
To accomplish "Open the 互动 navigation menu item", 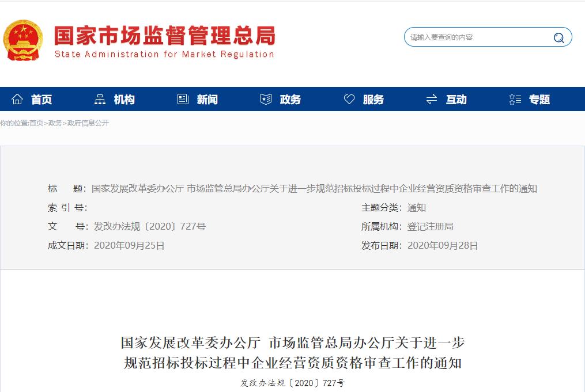I will coord(456,100).
